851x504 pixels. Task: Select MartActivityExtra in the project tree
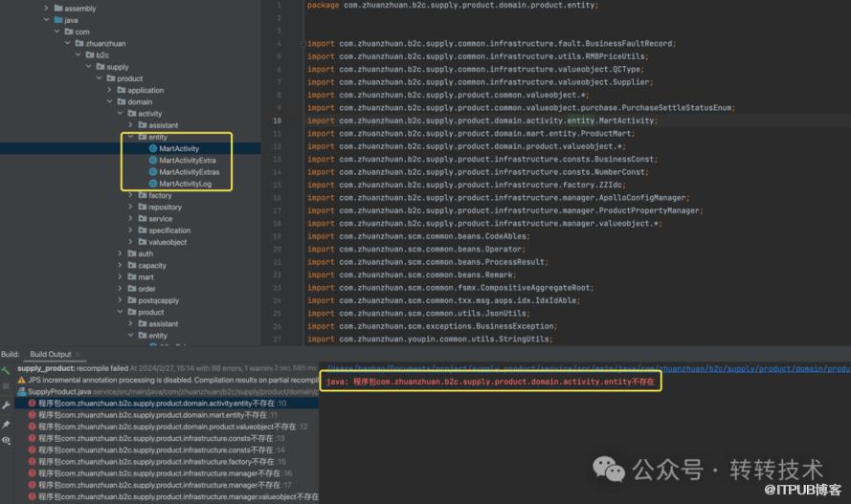[x=188, y=161]
